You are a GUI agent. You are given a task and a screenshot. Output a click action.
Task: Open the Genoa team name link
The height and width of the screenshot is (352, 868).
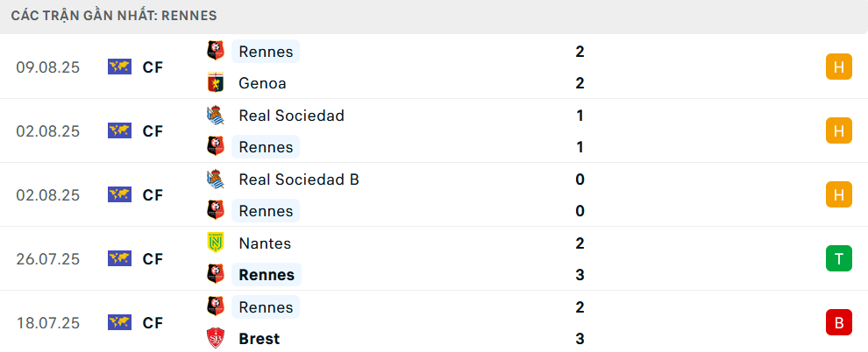click(262, 83)
